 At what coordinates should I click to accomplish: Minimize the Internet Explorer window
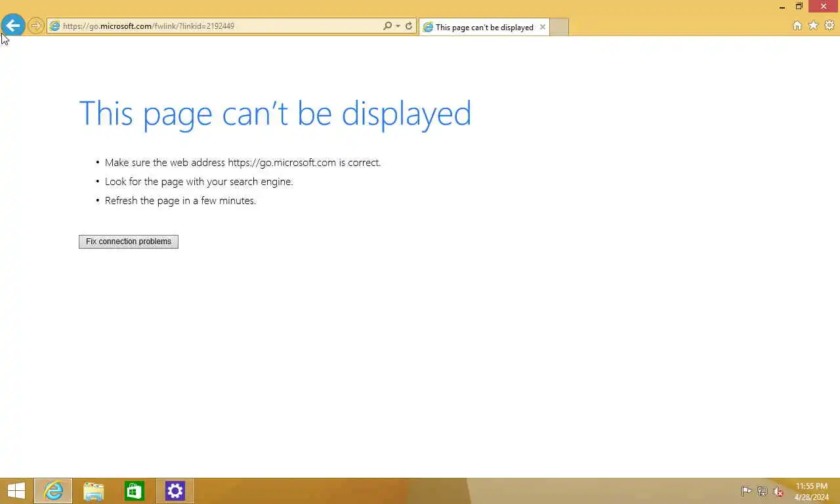coord(782,7)
